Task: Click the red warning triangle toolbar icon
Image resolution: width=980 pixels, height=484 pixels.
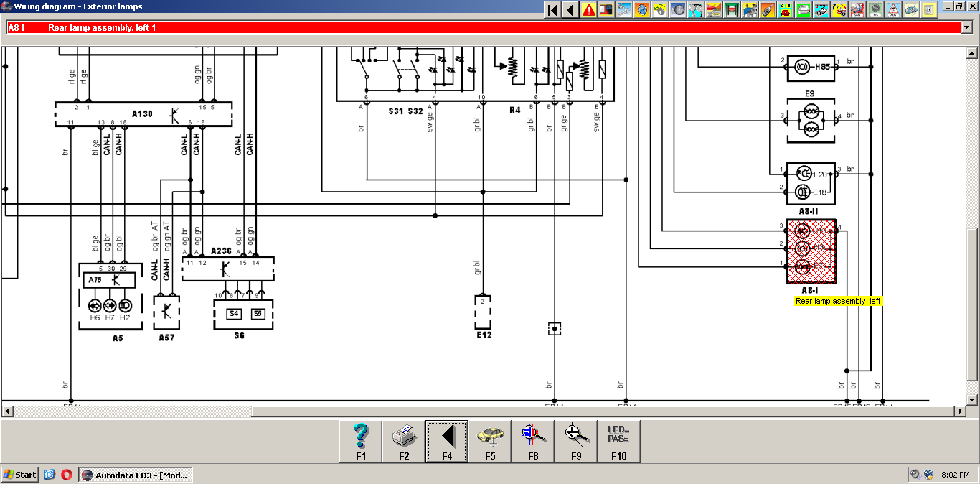Action: tap(589, 9)
